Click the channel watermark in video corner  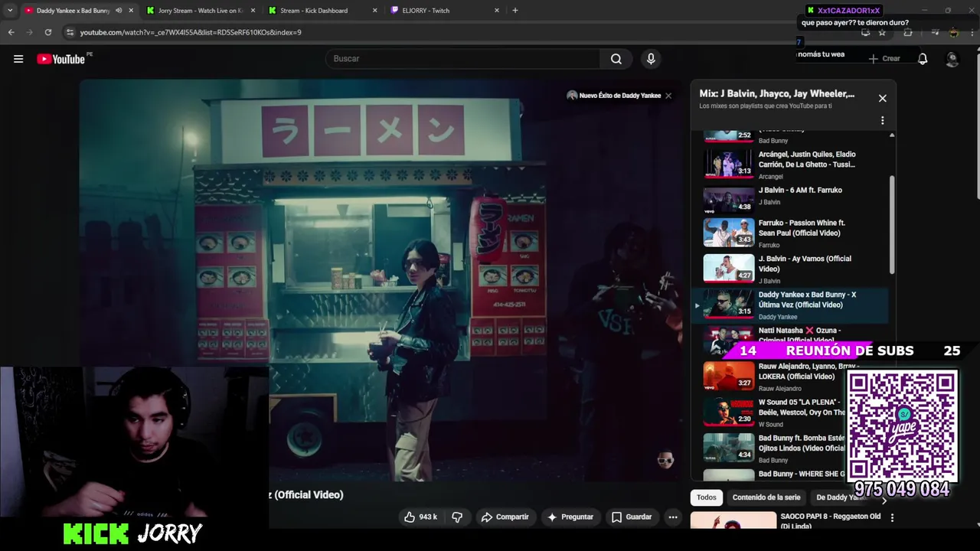coord(665,459)
